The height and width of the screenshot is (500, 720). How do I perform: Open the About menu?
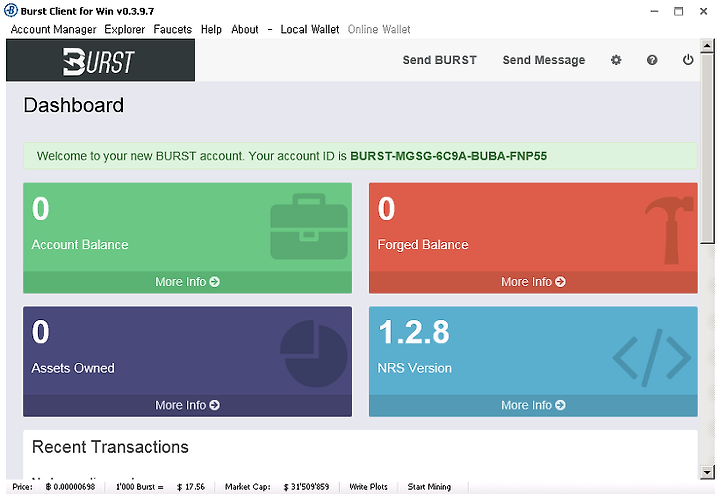[x=245, y=29]
